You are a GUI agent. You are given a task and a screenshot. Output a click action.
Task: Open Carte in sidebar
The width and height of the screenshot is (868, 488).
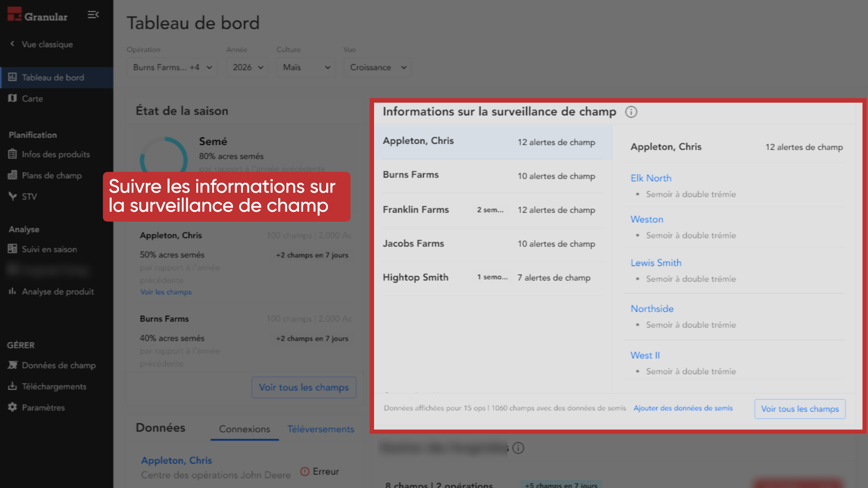click(57, 98)
